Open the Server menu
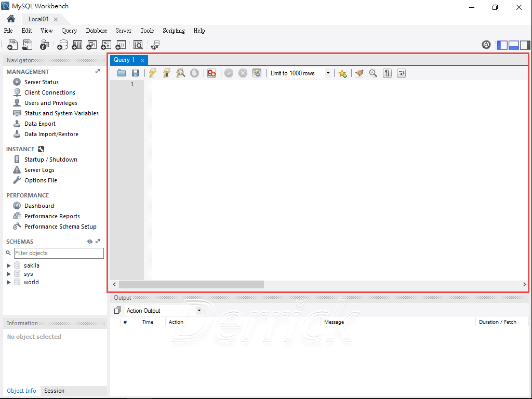Image resolution: width=532 pixels, height=399 pixels. click(x=123, y=31)
